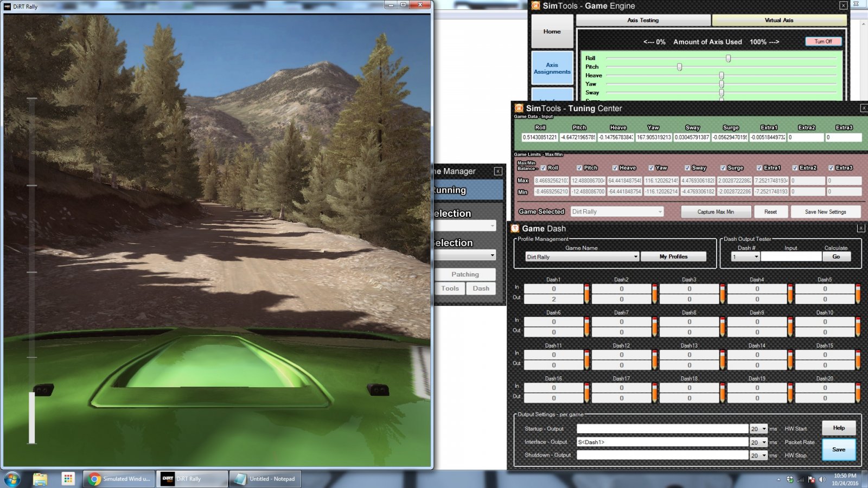Click the Turn Off button
The height and width of the screenshot is (488, 868).
[x=823, y=42]
